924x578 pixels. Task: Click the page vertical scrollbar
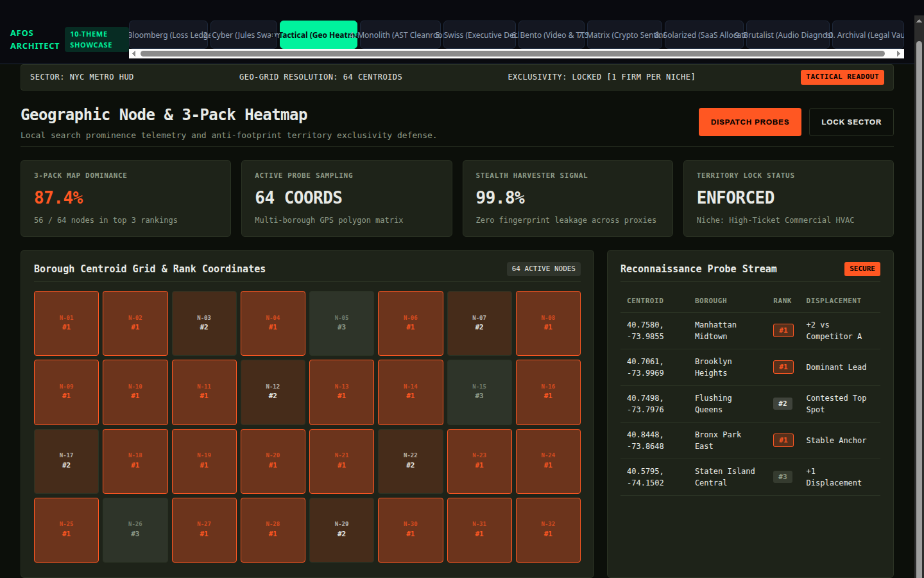click(x=919, y=308)
